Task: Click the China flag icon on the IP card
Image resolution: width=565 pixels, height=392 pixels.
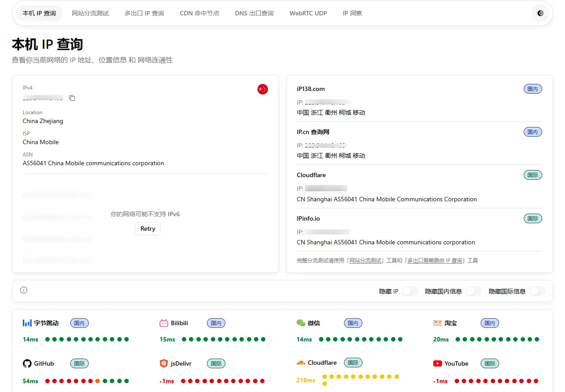Action: [x=262, y=89]
